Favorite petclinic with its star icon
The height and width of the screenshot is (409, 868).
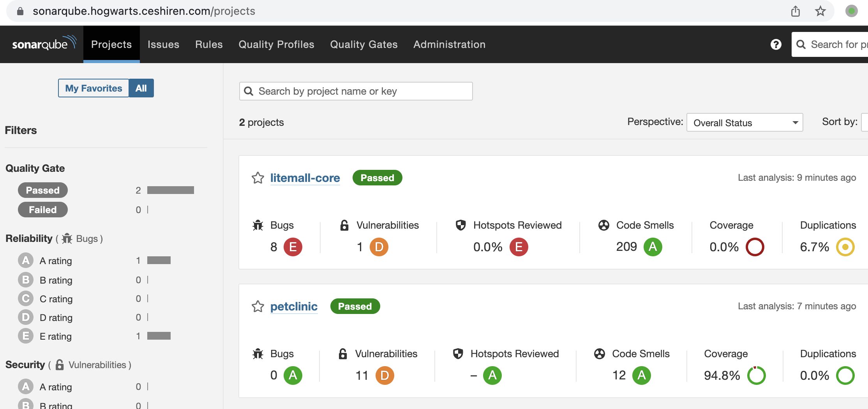tap(258, 307)
